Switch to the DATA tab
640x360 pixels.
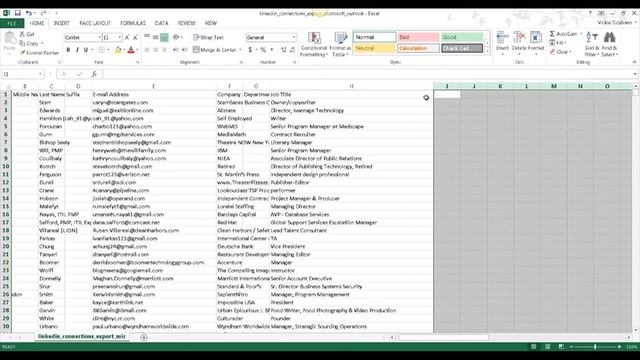click(x=162, y=23)
